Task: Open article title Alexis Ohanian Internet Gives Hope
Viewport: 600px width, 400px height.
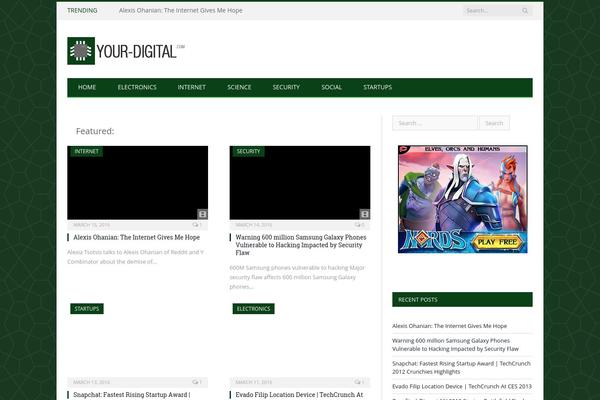Action: pos(137,237)
